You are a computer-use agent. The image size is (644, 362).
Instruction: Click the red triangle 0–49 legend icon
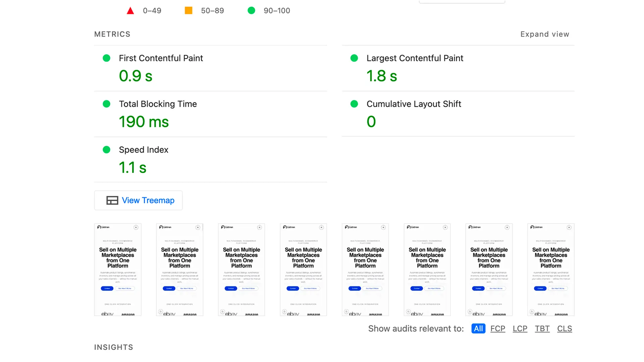tap(130, 10)
